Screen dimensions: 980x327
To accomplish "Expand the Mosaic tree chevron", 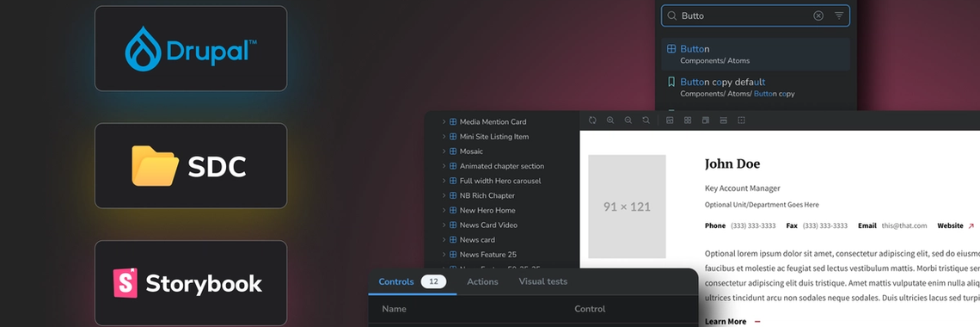I will pyautogui.click(x=444, y=151).
